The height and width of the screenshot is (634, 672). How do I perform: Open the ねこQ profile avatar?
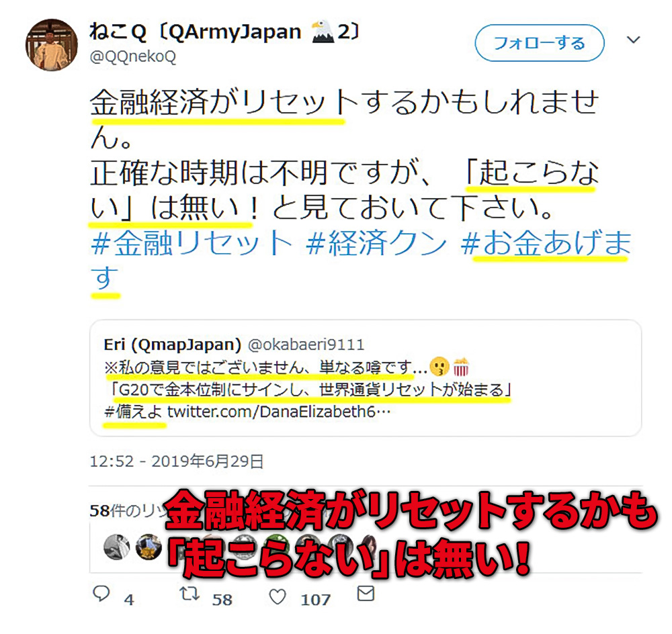[52, 44]
